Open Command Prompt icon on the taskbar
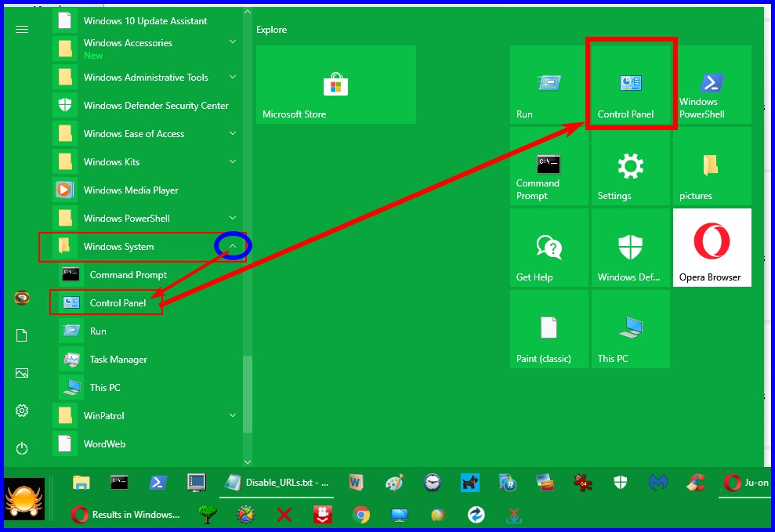 click(x=119, y=482)
